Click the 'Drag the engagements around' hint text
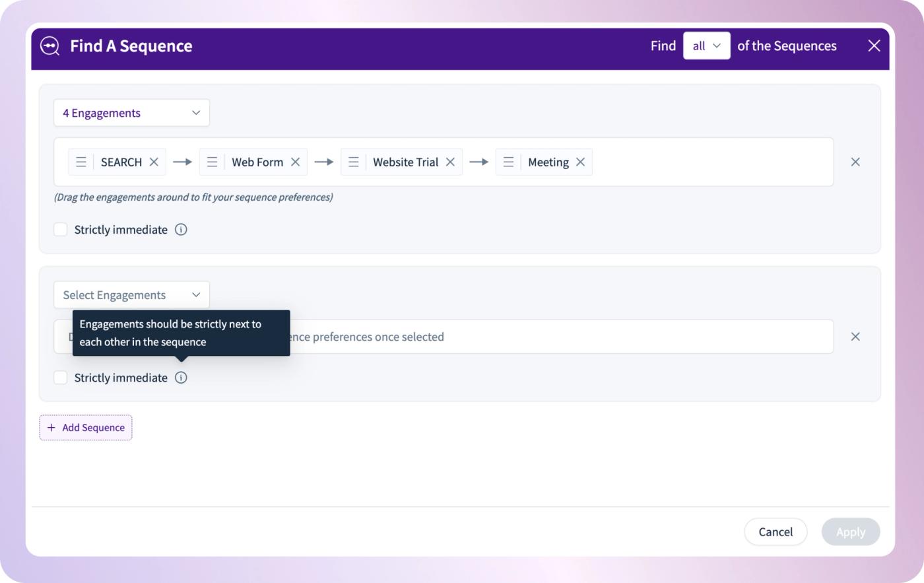 point(193,197)
